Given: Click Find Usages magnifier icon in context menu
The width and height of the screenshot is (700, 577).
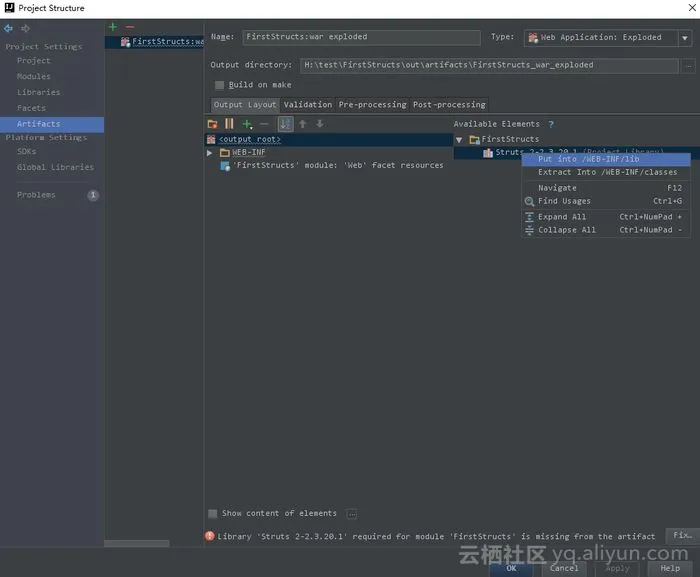Looking at the screenshot, I should click(529, 201).
